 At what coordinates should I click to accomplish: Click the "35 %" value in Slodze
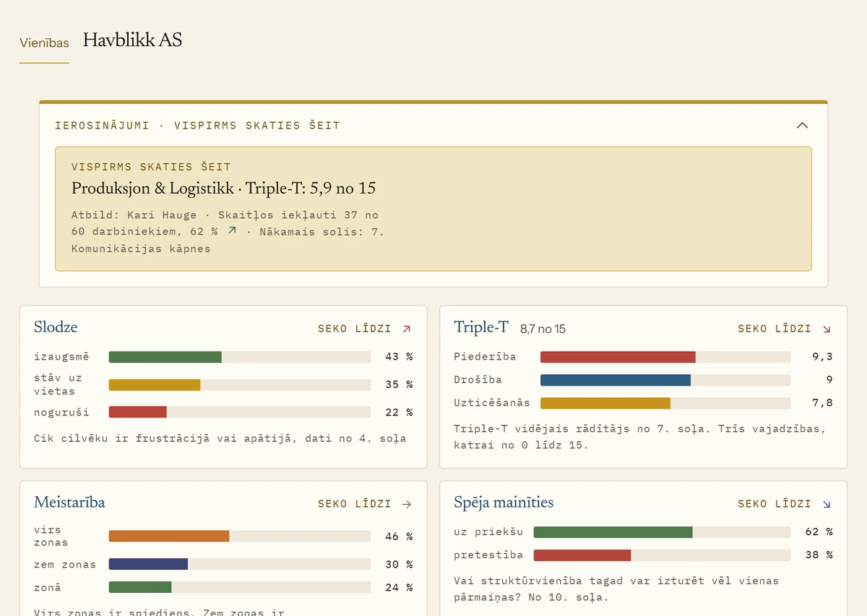[399, 385]
